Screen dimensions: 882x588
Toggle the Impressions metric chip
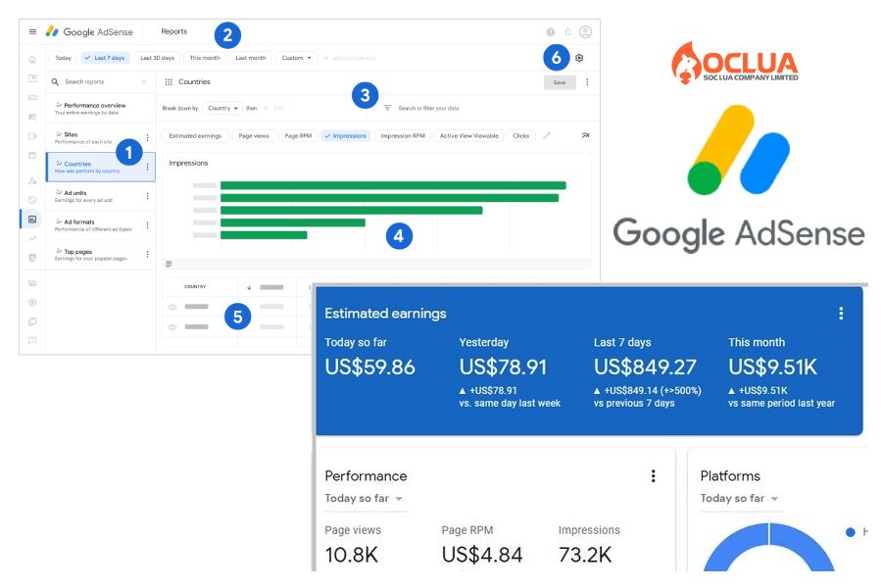(x=346, y=135)
